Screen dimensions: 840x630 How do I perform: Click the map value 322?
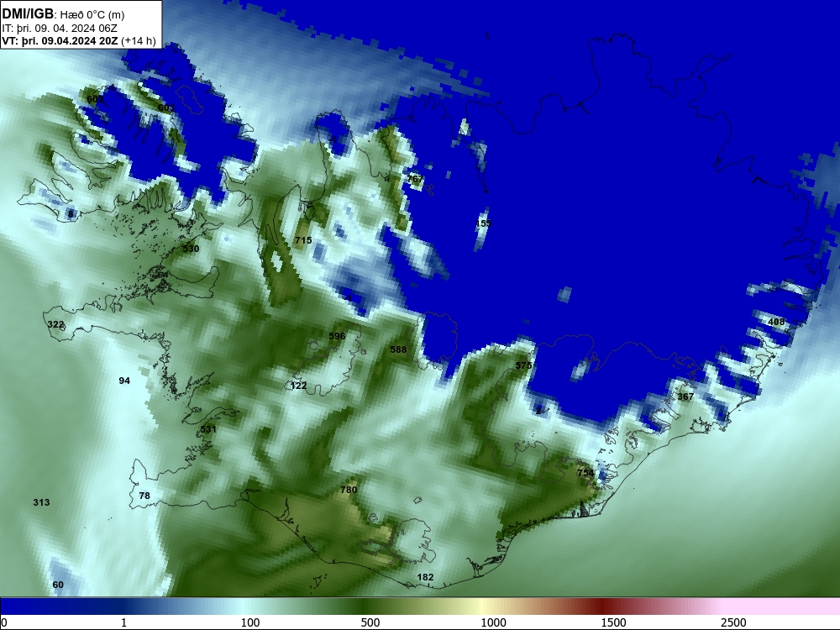(55, 324)
